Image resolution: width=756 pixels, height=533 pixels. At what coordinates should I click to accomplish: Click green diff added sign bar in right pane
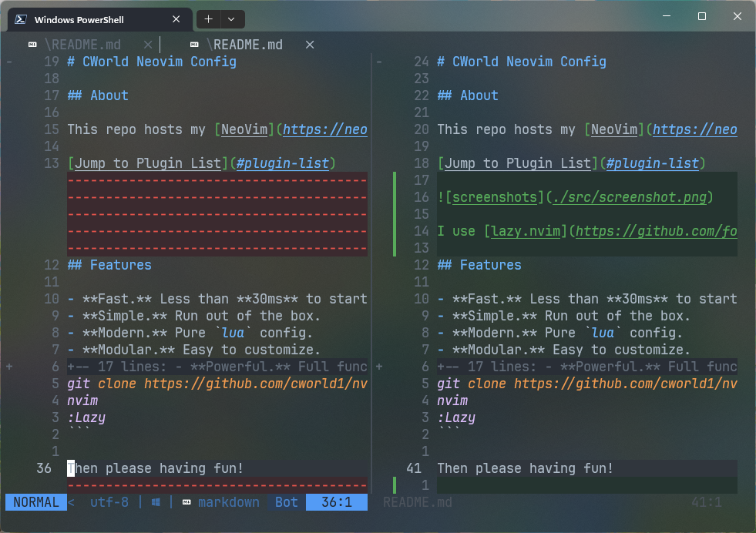[x=395, y=214]
